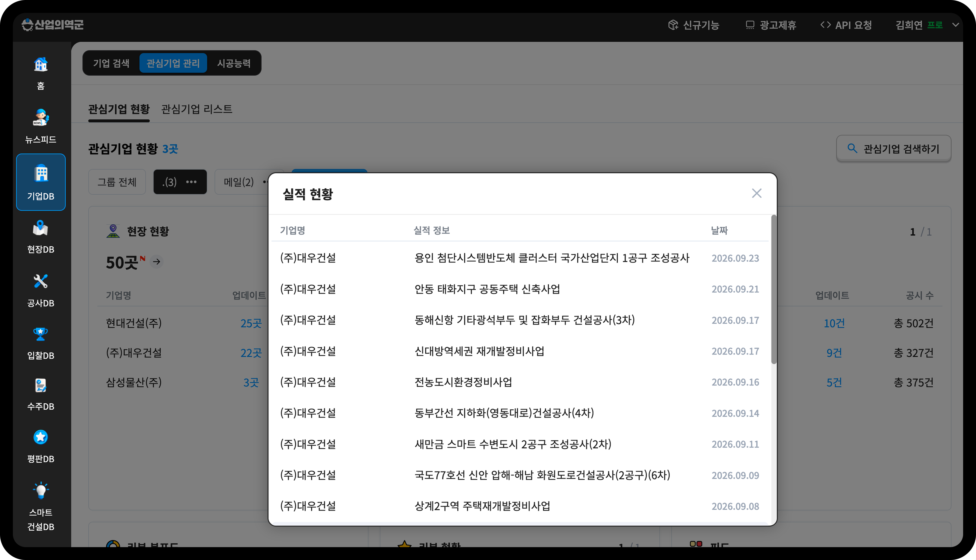Click the 관심기업 검색하기 button

click(x=894, y=148)
